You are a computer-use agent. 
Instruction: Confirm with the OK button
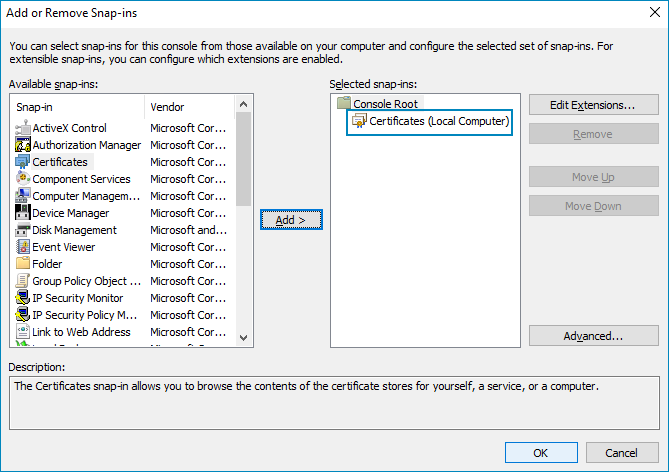[x=540, y=453]
